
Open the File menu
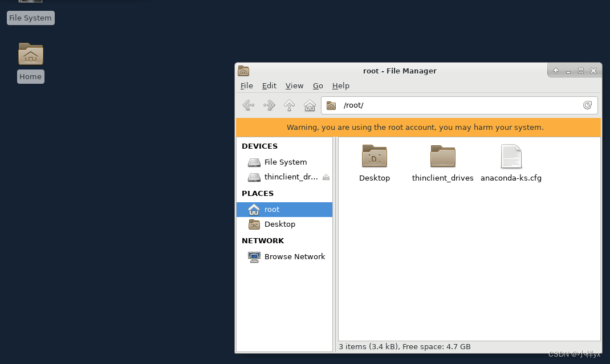point(247,85)
